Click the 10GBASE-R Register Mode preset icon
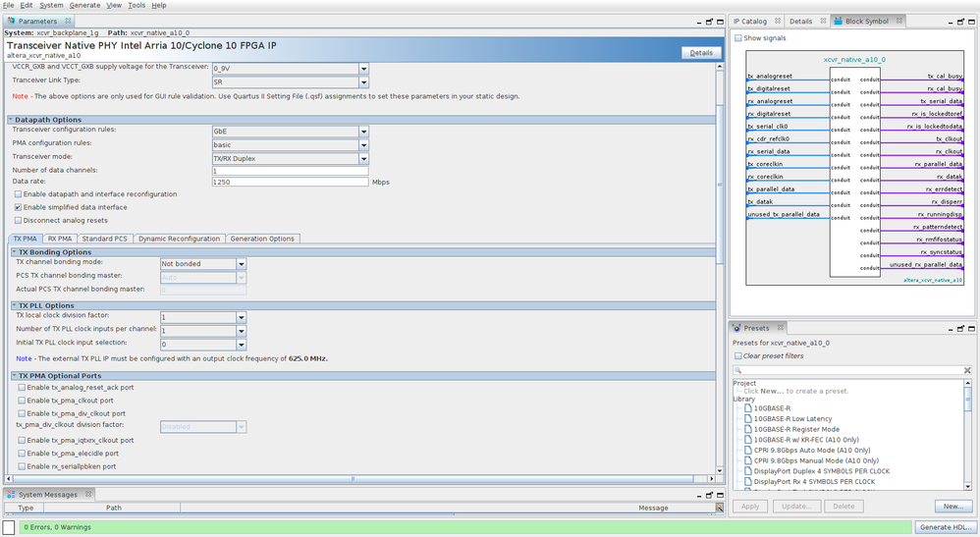 click(747, 429)
